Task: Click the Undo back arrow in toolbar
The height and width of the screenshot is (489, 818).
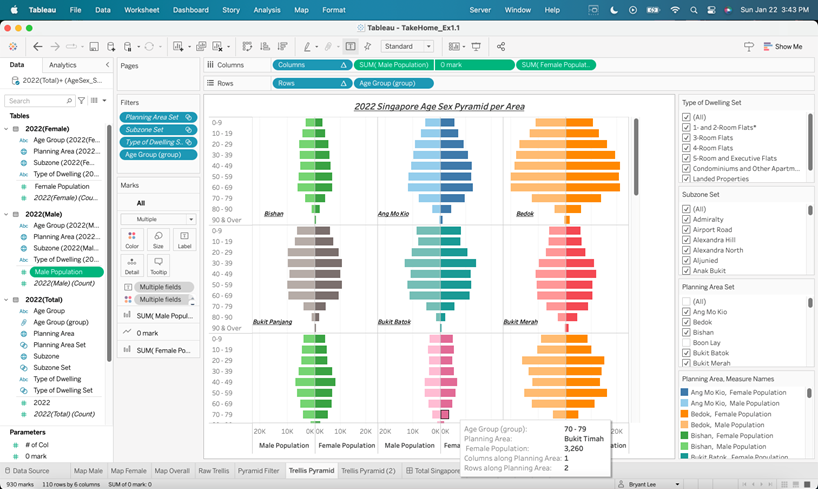Action: pyautogui.click(x=38, y=47)
